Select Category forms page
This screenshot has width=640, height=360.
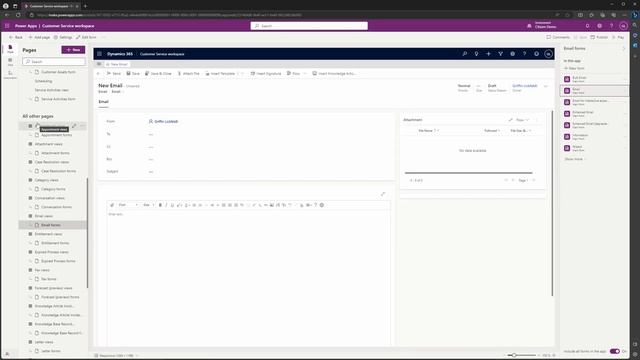point(53,189)
